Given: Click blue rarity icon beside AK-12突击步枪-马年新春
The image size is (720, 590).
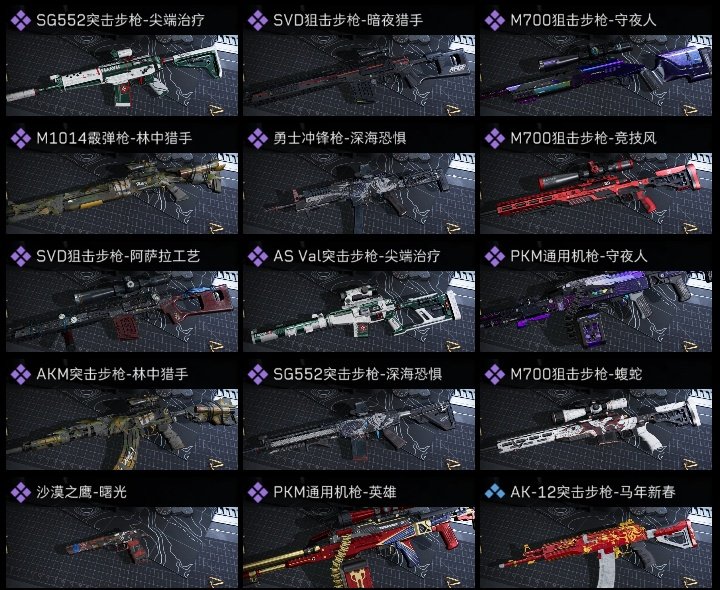Looking at the screenshot, I should [x=495, y=493].
